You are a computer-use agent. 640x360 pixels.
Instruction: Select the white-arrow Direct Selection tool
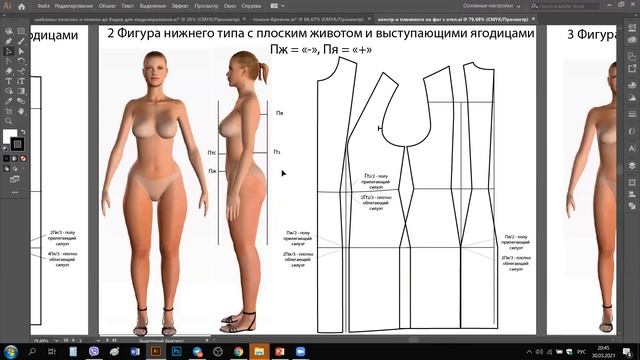[x=21, y=51]
